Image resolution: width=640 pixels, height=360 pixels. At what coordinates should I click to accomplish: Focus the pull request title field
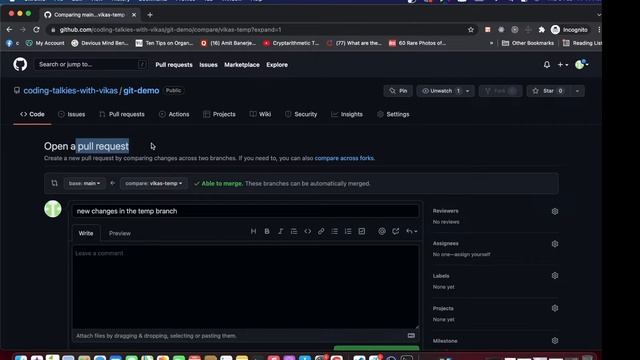pos(245,211)
